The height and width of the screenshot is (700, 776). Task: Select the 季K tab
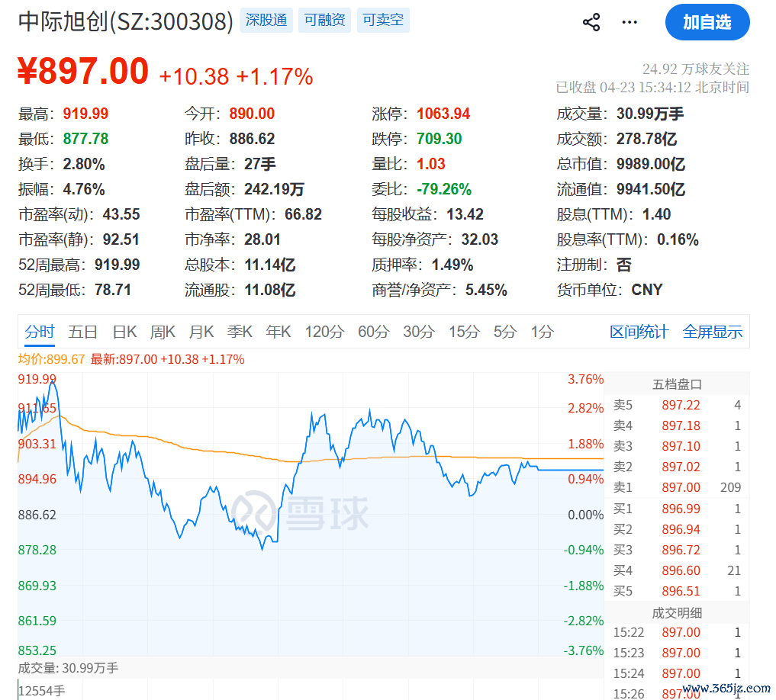point(240,332)
